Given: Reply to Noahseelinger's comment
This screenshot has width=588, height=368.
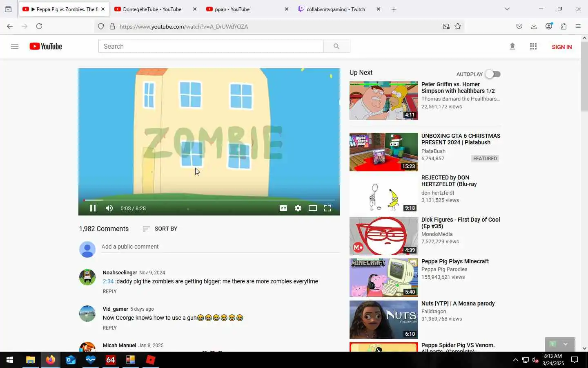Looking at the screenshot, I should [x=109, y=292].
